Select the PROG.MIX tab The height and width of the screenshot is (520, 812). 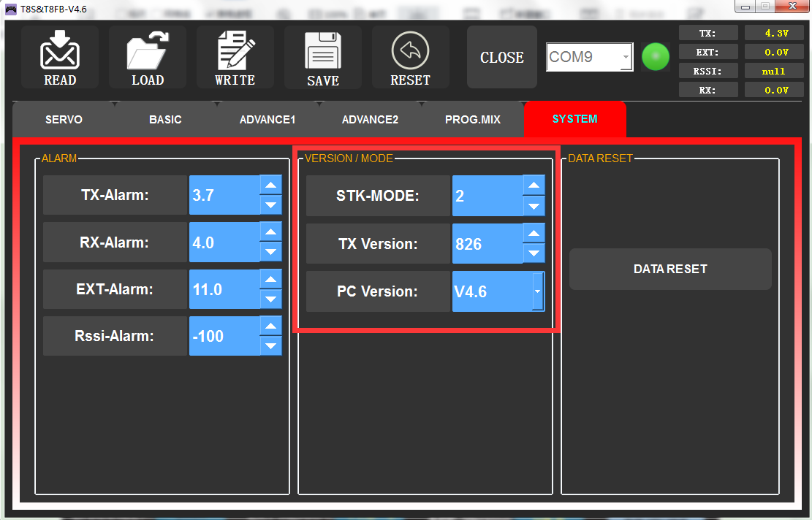473,119
